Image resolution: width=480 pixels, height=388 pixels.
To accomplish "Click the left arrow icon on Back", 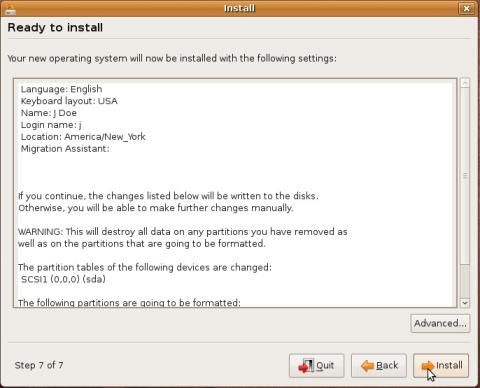I will (367, 366).
